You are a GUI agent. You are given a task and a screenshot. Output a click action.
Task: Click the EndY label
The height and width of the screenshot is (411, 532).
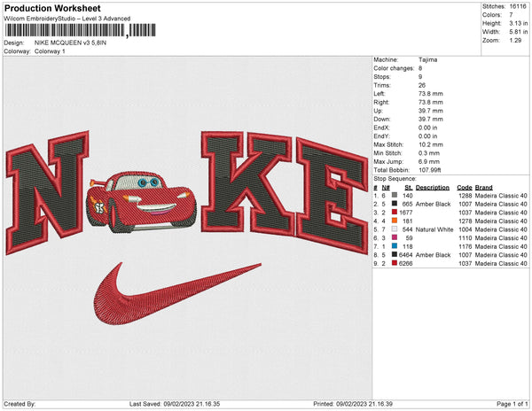coord(381,136)
